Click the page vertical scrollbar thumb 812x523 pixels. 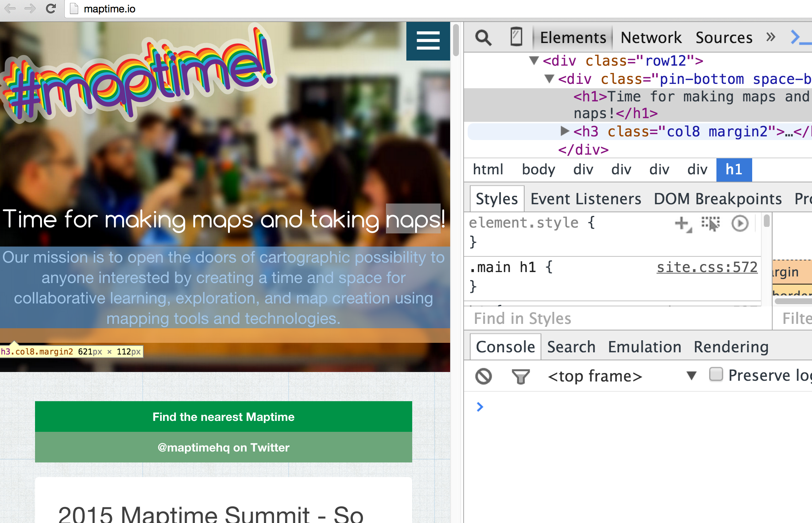[456, 40]
